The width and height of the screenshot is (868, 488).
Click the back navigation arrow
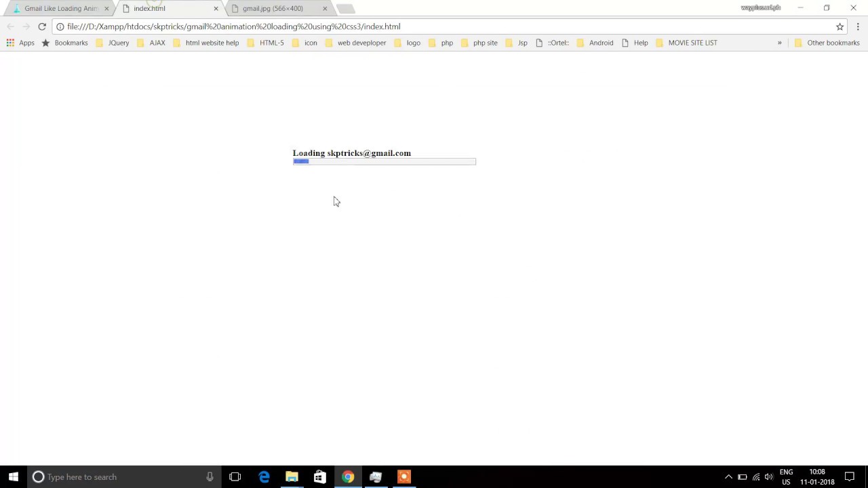(x=10, y=26)
